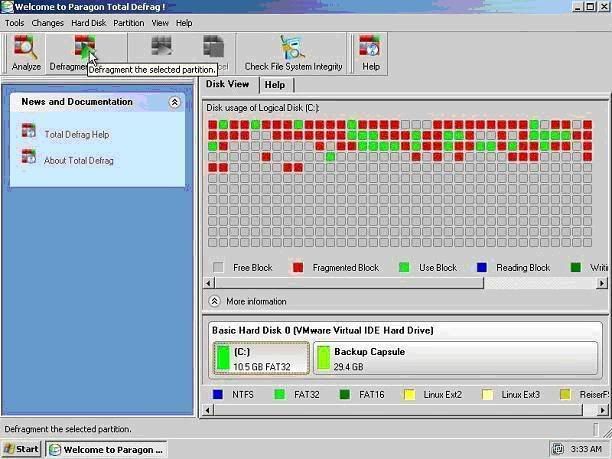Viewport: 612px width, 459px height.
Task: Click the 3:33 AM clock in tray
Action: [x=586, y=449]
